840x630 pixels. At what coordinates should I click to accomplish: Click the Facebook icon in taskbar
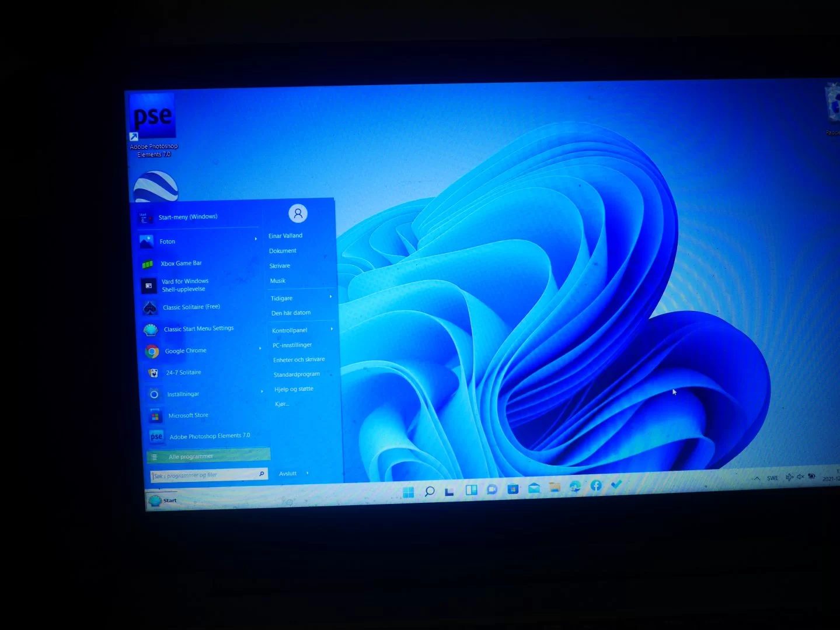(596, 485)
